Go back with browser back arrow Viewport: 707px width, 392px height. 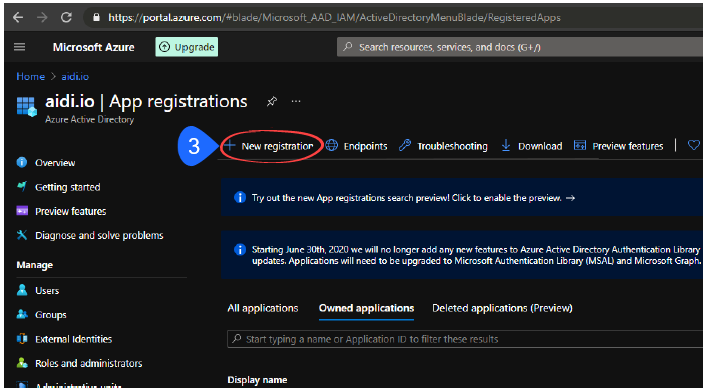click(x=18, y=18)
